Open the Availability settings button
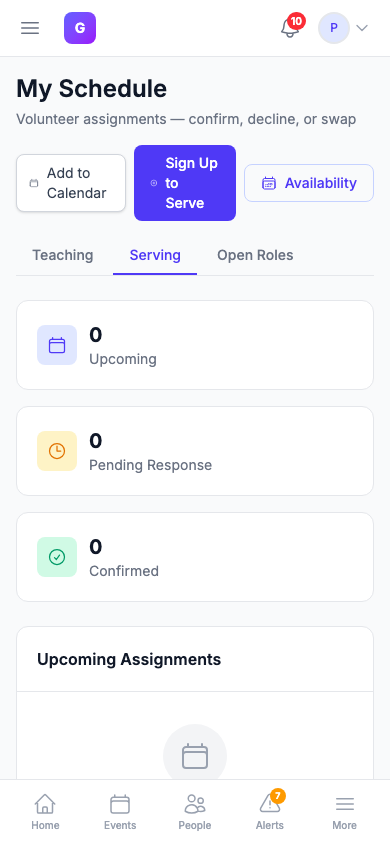The image size is (390, 844). tap(309, 183)
